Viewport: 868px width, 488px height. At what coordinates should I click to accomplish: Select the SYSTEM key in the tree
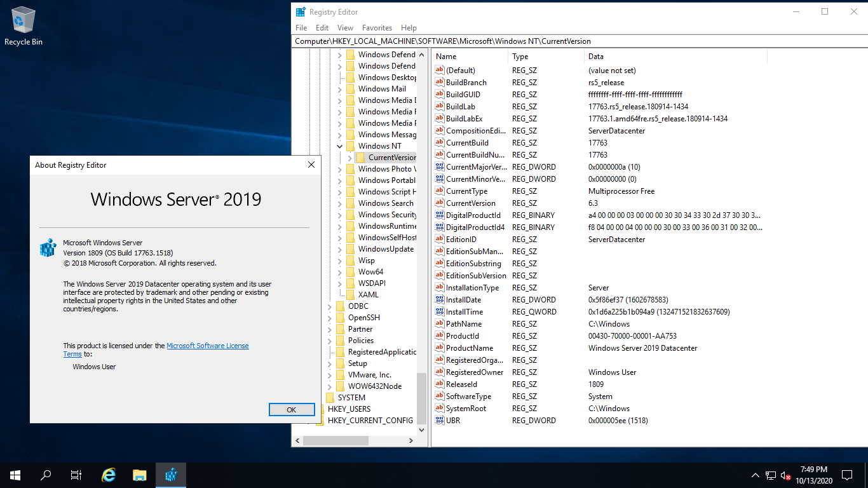(x=351, y=398)
